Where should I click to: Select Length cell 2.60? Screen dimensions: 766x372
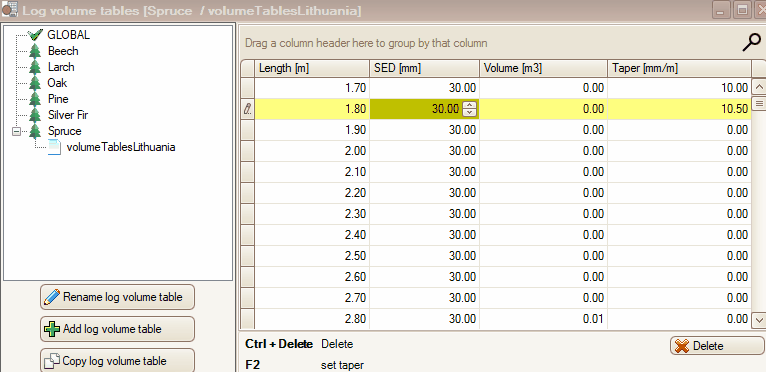(x=312, y=277)
